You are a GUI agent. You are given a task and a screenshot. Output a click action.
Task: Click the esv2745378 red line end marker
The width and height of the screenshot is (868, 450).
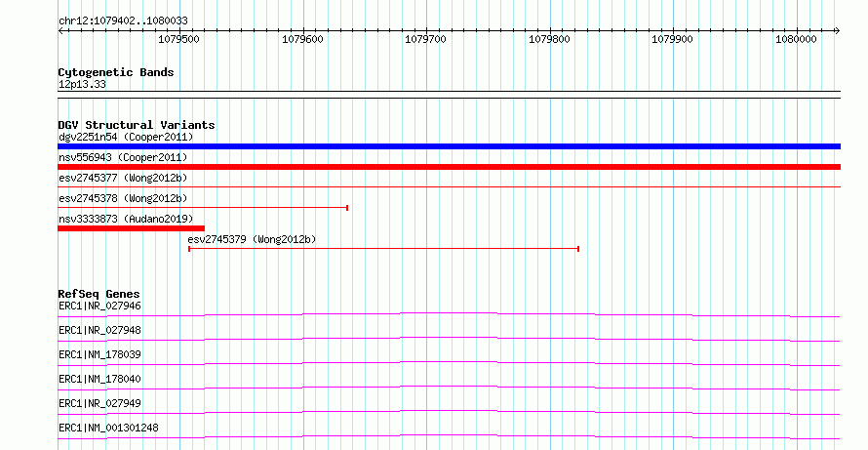pos(347,208)
